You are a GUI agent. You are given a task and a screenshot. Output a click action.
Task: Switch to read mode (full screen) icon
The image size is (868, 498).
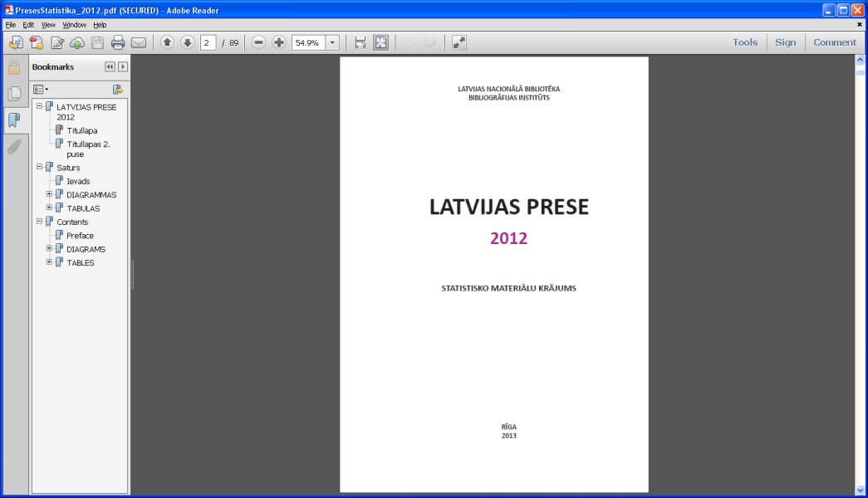[x=459, y=42]
